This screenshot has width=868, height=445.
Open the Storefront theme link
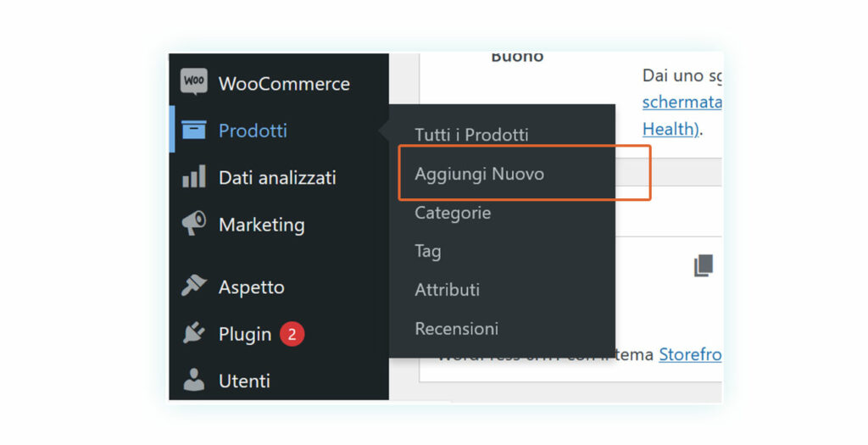pyautogui.click(x=690, y=354)
